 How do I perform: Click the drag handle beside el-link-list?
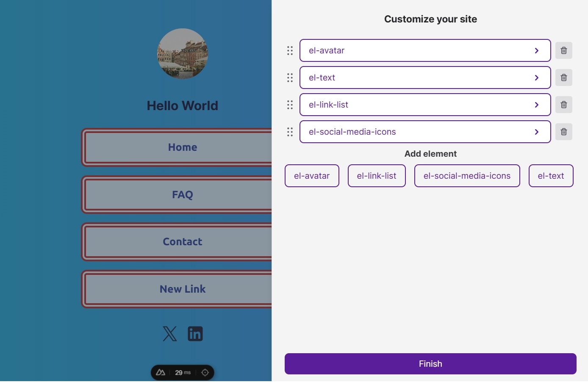[290, 105]
